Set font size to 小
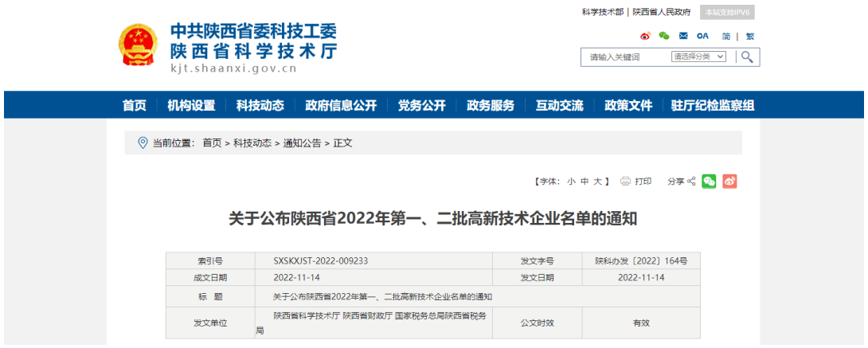This screenshot has height=348, width=868. [571, 182]
